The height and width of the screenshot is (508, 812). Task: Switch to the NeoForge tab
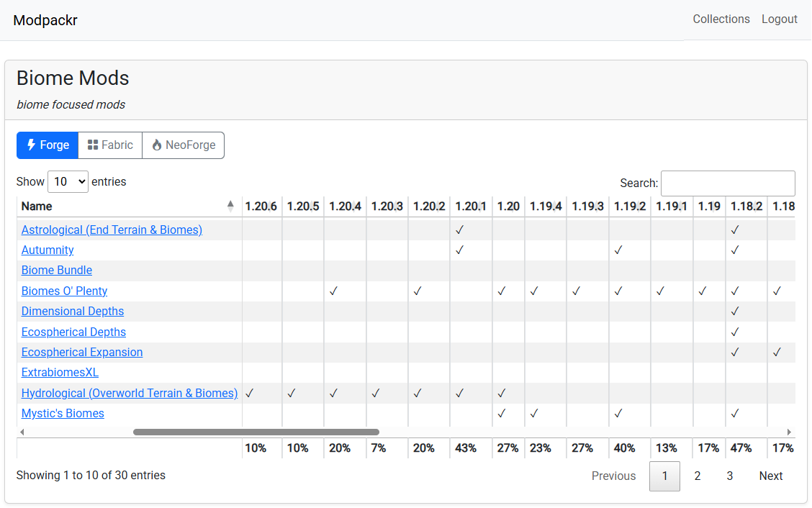(x=183, y=145)
